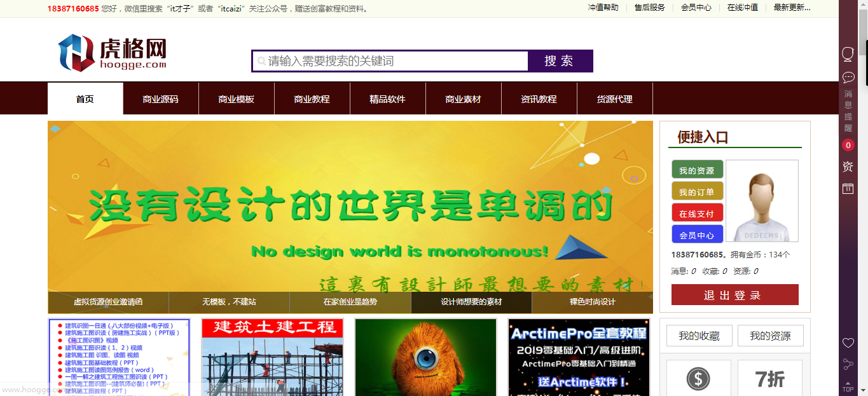868x396 pixels.
Task: Click the red 在线支付 button
Action: pyautogui.click(x=698, y=213)
